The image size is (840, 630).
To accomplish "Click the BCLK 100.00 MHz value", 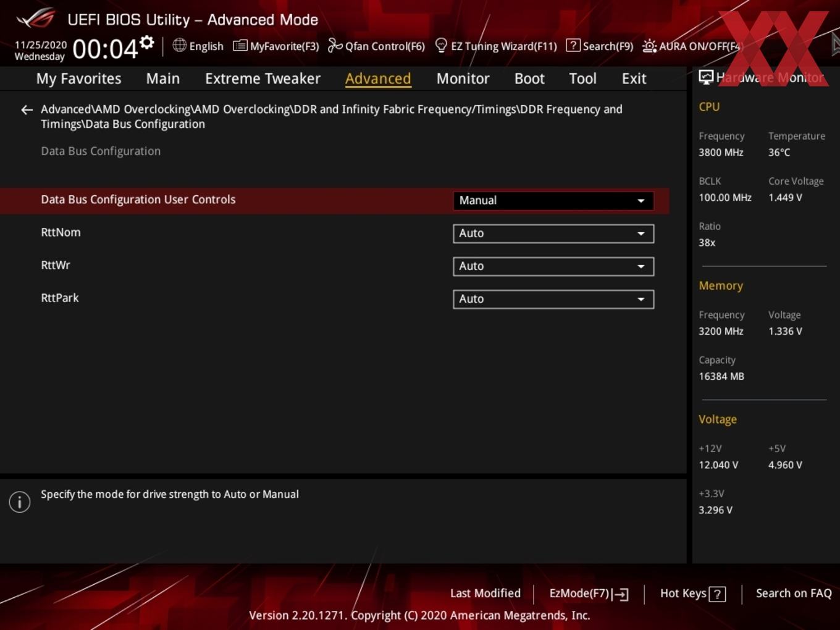I will pos(725,198).
